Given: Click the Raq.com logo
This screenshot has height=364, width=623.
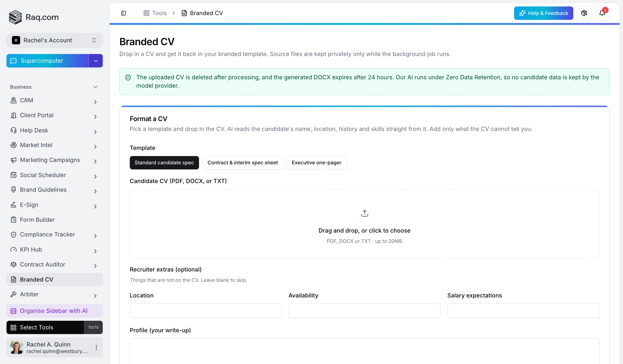Looking at the screenshot, I should (x=34, y=17).
